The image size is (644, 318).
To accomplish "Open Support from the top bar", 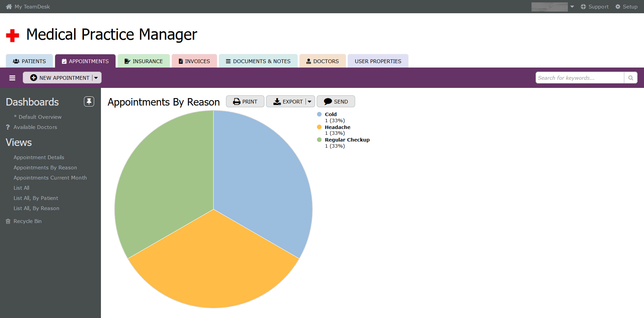I will click(x=595, y=7).
